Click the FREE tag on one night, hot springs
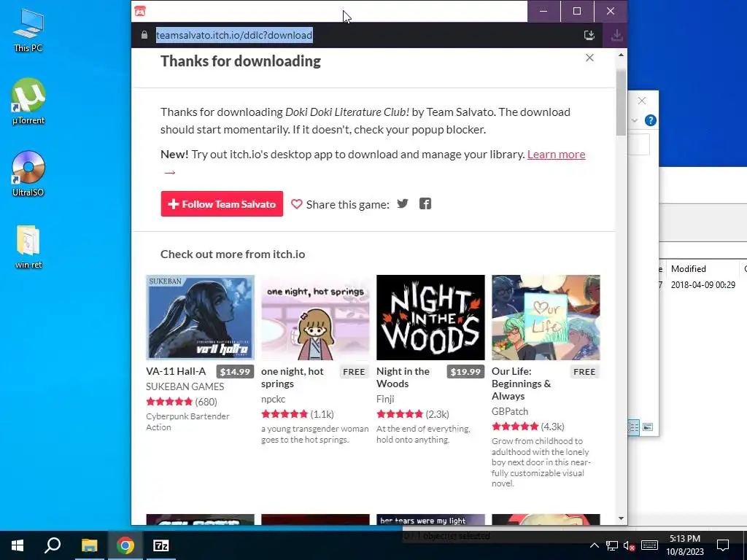Image resolution: width=747 pixels, height=560 pixels. tap(354, 372)
